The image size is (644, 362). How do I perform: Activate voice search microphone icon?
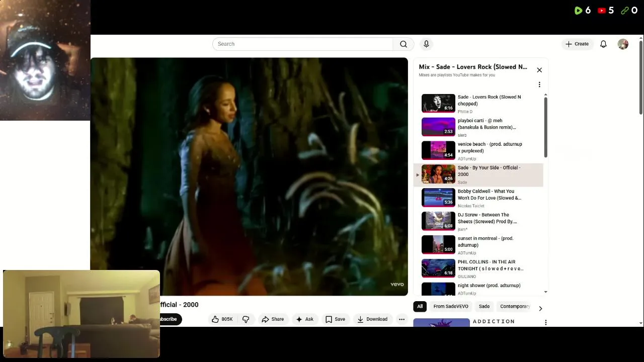(x=426, y=44)
